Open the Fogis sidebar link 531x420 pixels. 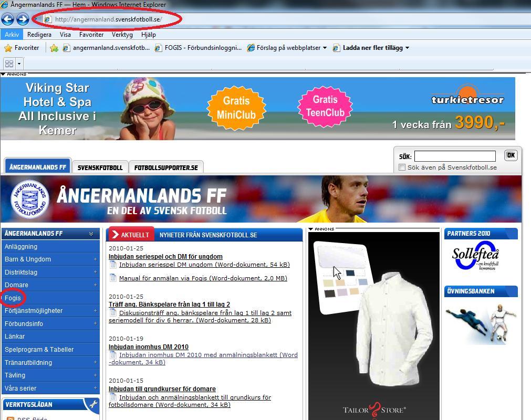13,298
